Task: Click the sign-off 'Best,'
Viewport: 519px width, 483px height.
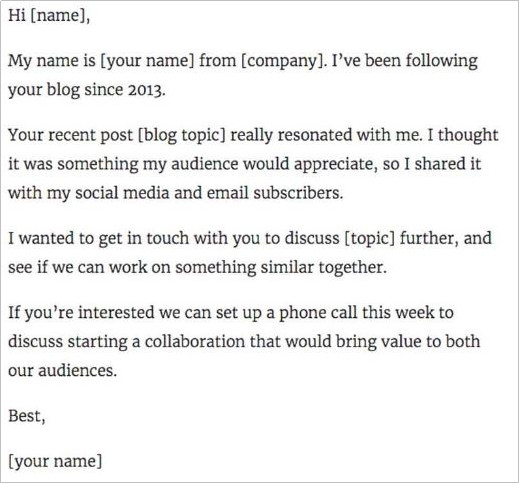Action: coord(27,416)
